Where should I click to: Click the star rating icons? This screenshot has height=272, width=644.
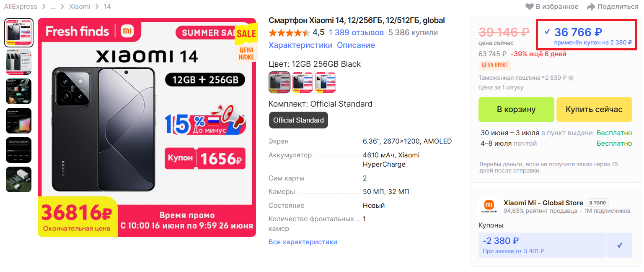(289, 33)
